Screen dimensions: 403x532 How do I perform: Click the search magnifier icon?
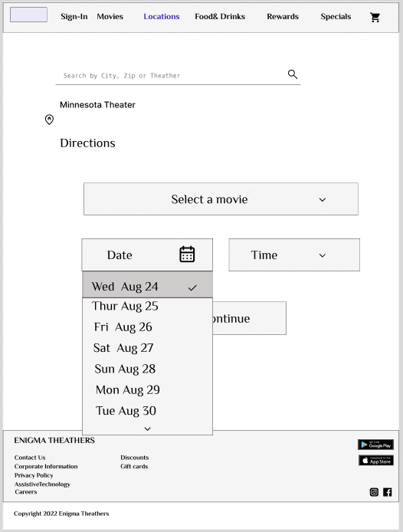(293, 74)
